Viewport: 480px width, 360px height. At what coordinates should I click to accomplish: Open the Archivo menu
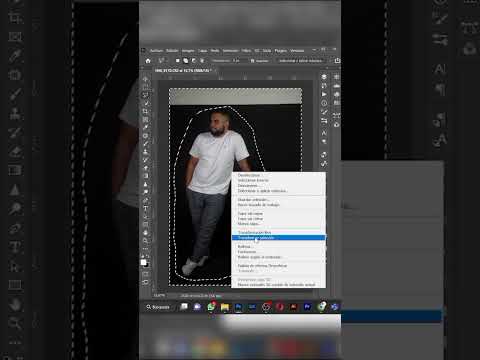pyautogui.click(x=156, y=51)
